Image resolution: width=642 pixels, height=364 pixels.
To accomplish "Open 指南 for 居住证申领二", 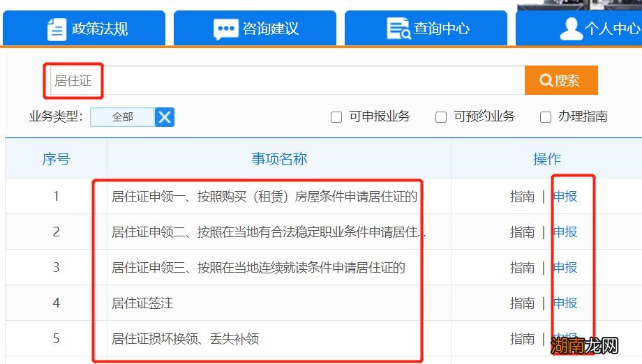I will tap(523, 232).
